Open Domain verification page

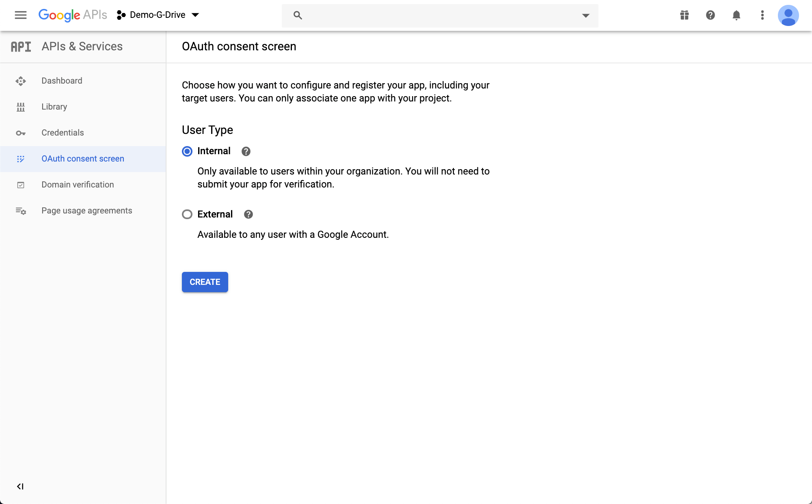[x=78, y=185]
